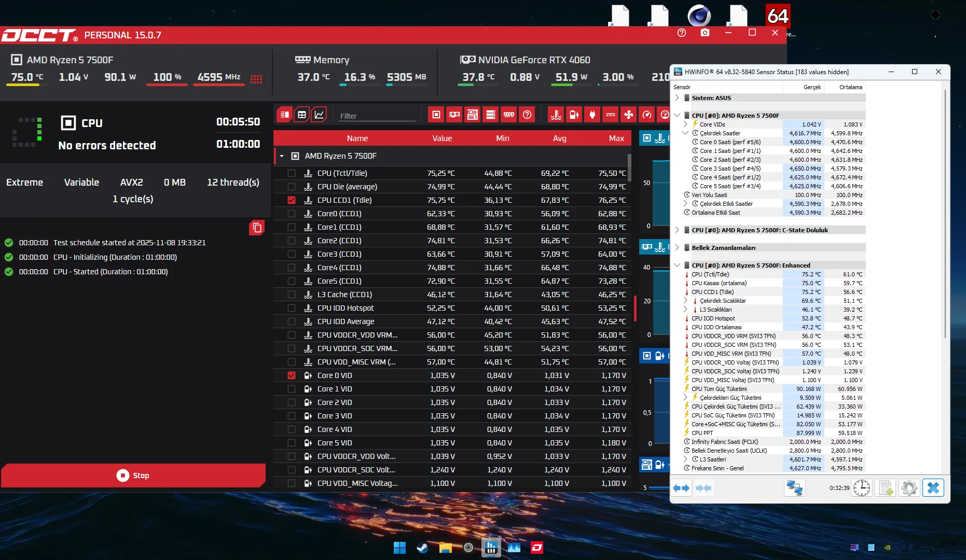Click into the sensor Filter field
Screen dimensions: 966x560
(x=377, y=116)
